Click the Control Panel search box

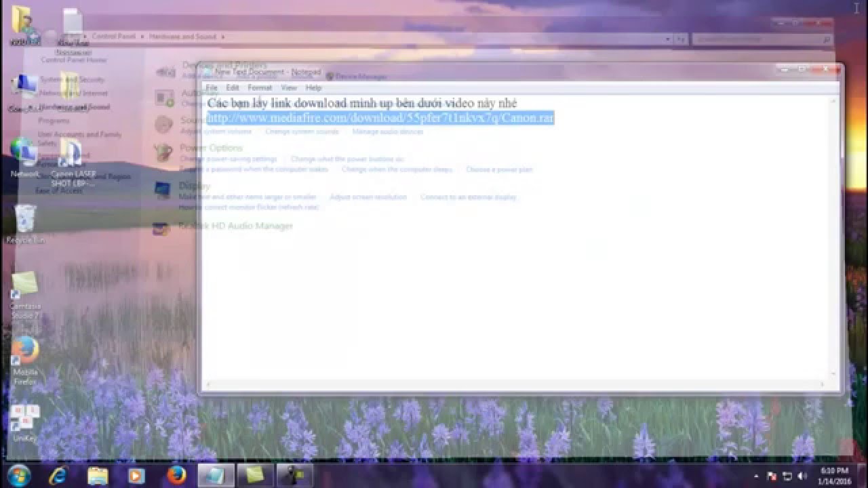click(x=762, y=40)
